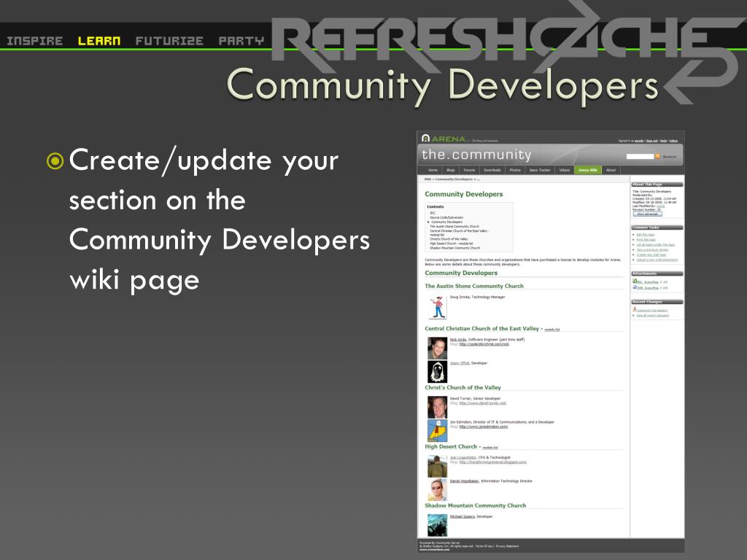
Task: Open the Inbox link in header
Action: coord(673,141)
